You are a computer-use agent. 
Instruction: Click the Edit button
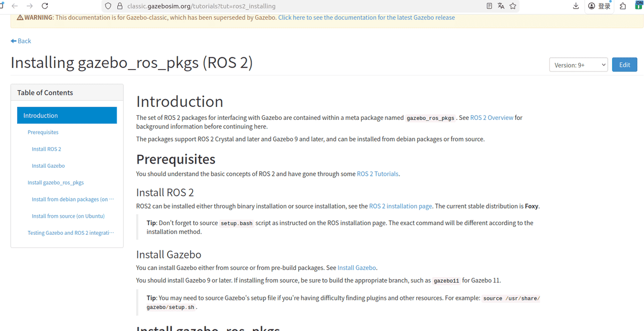pyautogui.click(x=624, y=64)
